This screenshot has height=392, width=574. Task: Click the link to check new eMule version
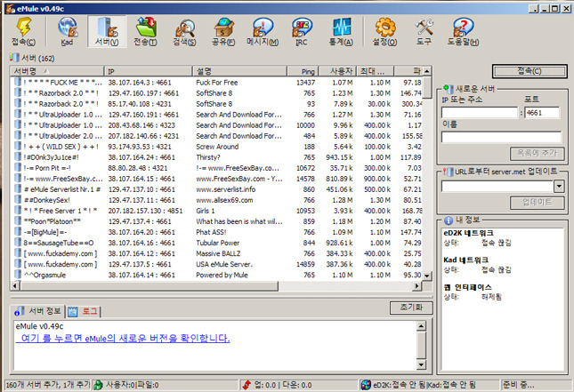(123, 339)
